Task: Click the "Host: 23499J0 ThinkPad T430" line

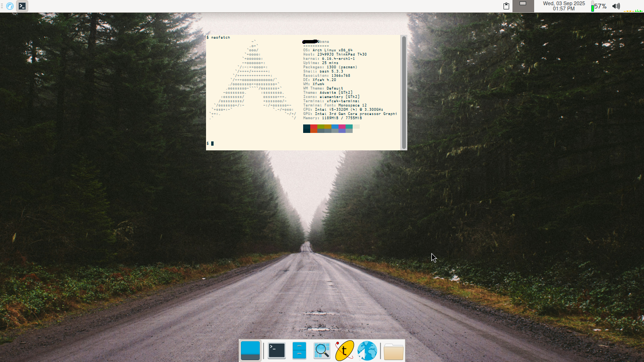Action: (335, 54)
